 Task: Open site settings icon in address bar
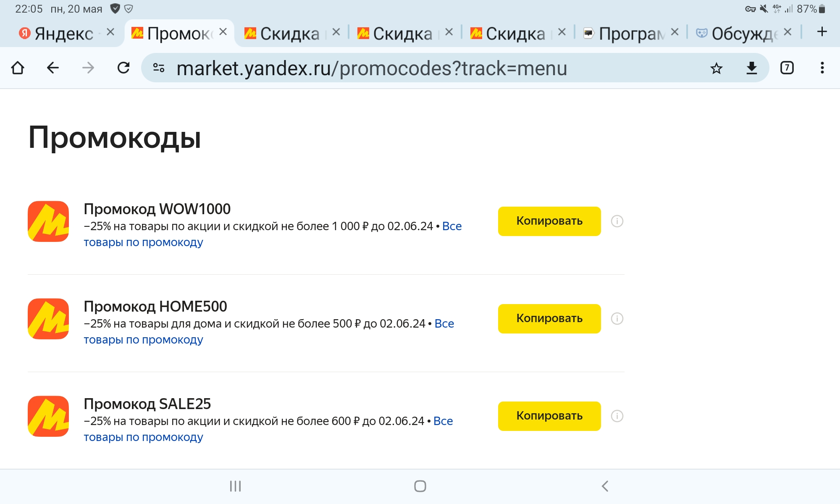click(x=159, y=68)
